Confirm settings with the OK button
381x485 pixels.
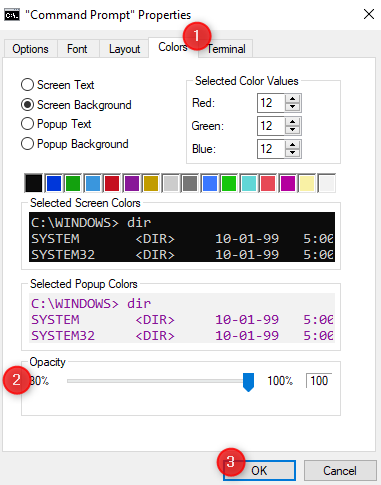[259, 471]
